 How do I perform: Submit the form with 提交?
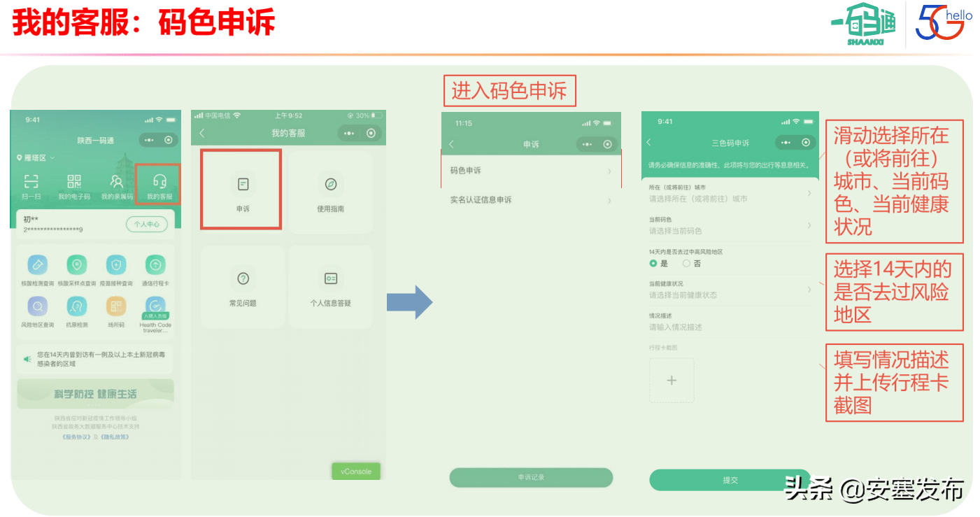point(730,480)
